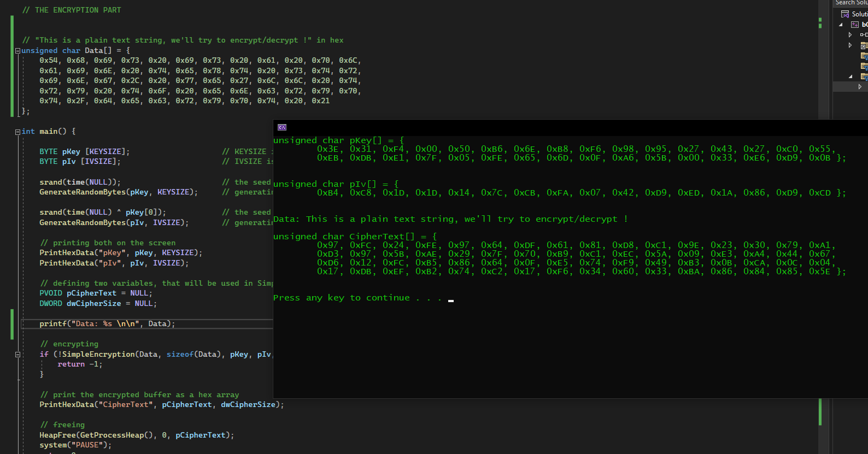
Task: Click 'PrintHexData("pKey", pKey, KEYSIZE);' line
Action: click(x=121, y=253)
